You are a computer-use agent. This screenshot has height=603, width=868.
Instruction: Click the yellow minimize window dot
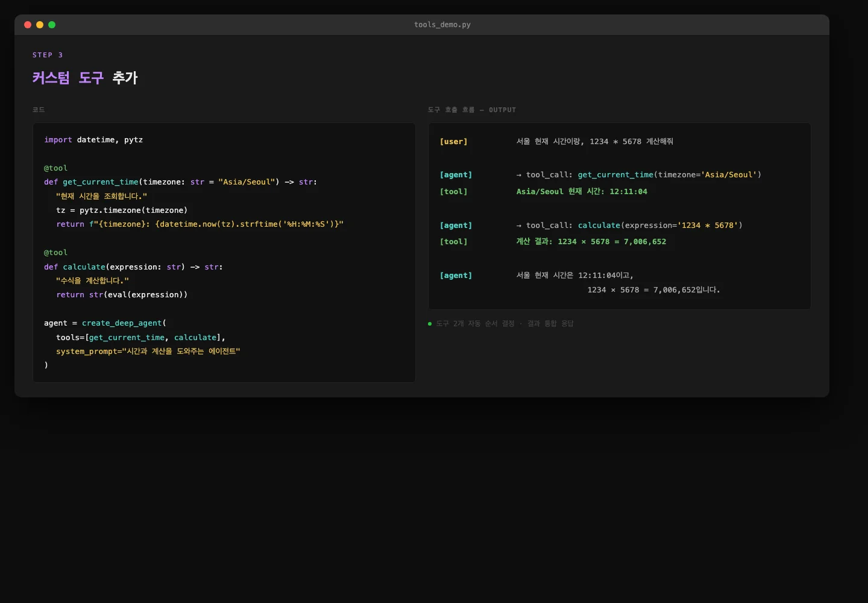click(40, 25)
